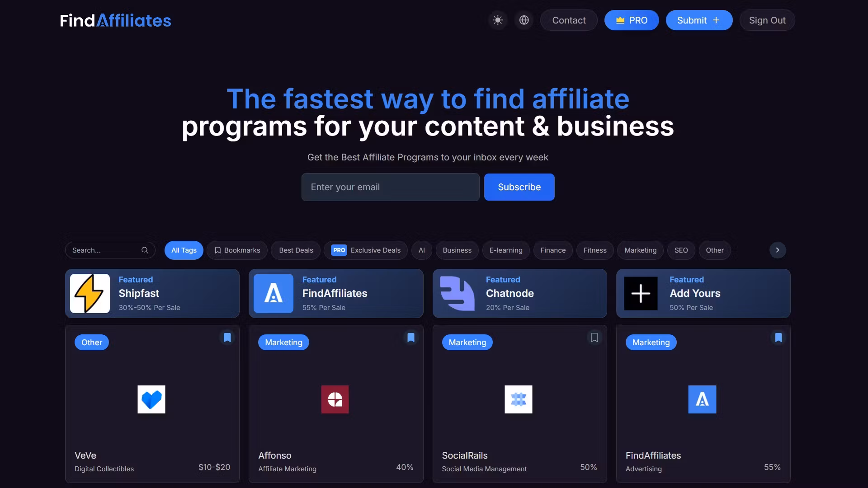Click the 50% SocialRails commission
The image size is (868, 488).
[589, 467]
